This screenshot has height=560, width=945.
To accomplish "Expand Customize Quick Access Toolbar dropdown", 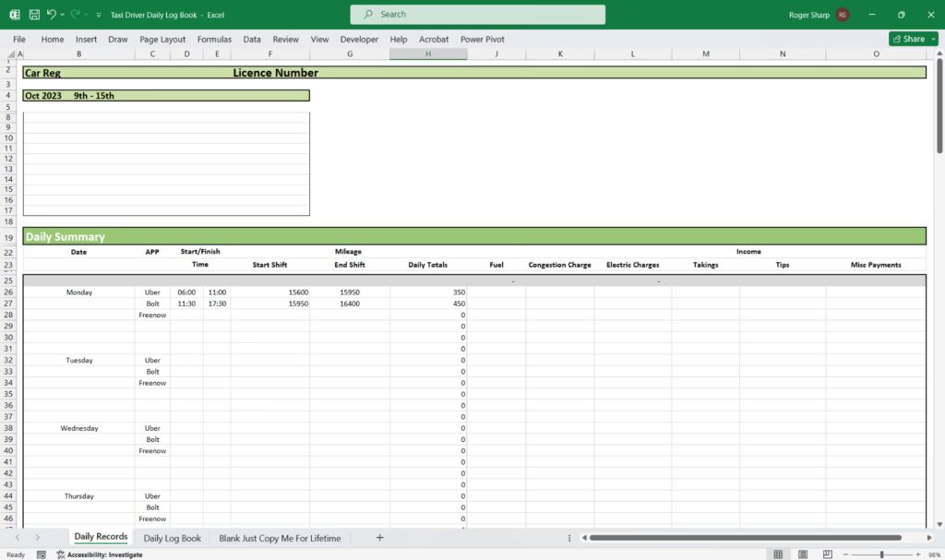I will [x=98, y=15].
